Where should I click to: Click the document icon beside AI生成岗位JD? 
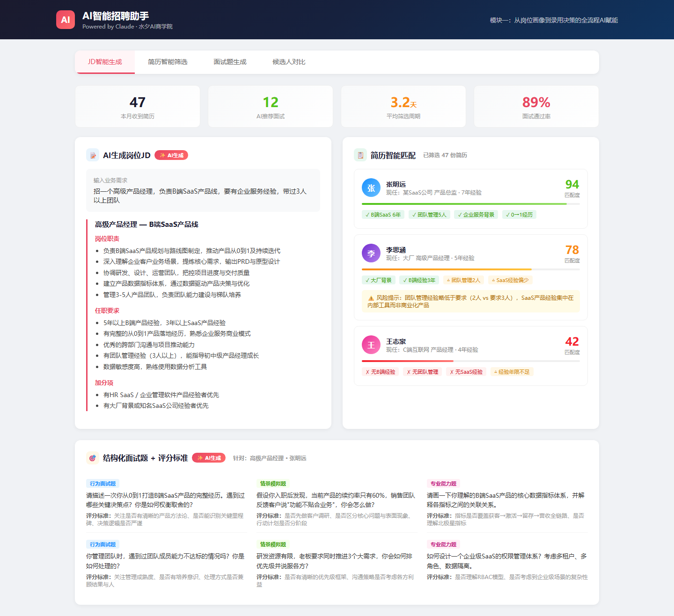(x=93, y=155)
